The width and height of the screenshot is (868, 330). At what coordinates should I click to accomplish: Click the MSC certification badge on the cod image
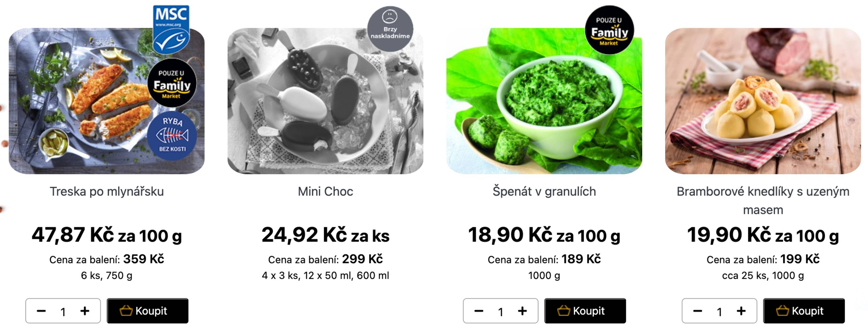tap(171, 29)
